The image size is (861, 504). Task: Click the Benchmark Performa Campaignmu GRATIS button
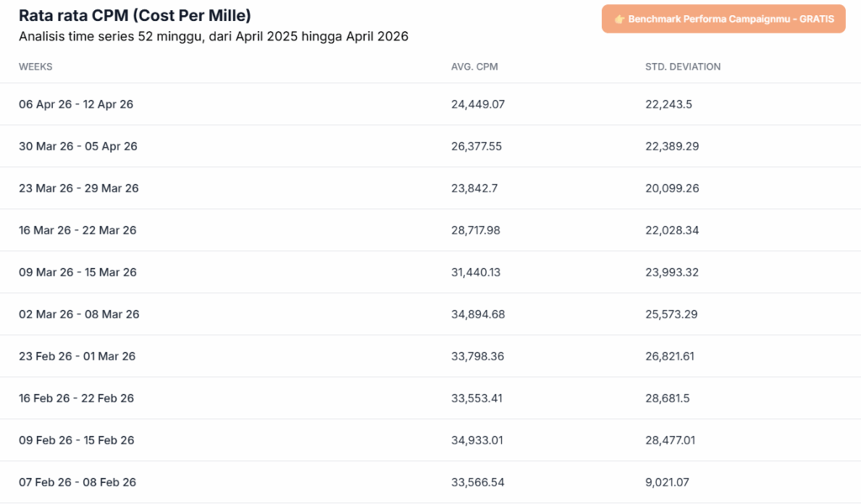pyautogui.click(x=723, y=18)
